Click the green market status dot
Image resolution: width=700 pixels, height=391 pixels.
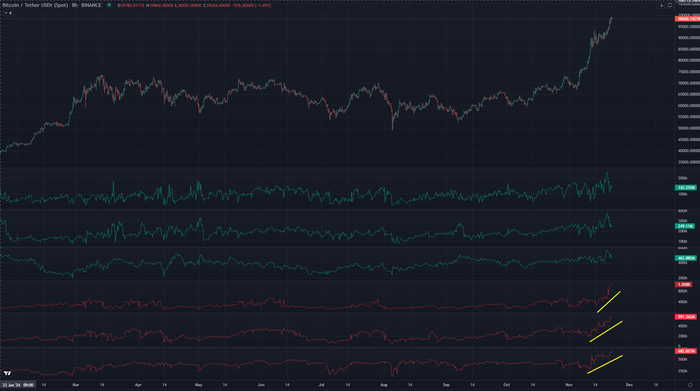(109, 5)
